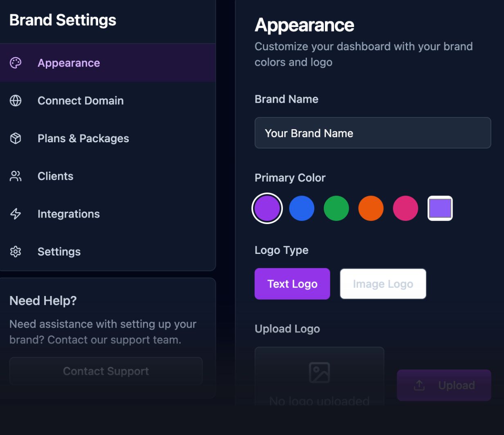Image resolution: width=504 pixels, height=435 pixels.
Task: Select the green primary color
Action: 336,208
